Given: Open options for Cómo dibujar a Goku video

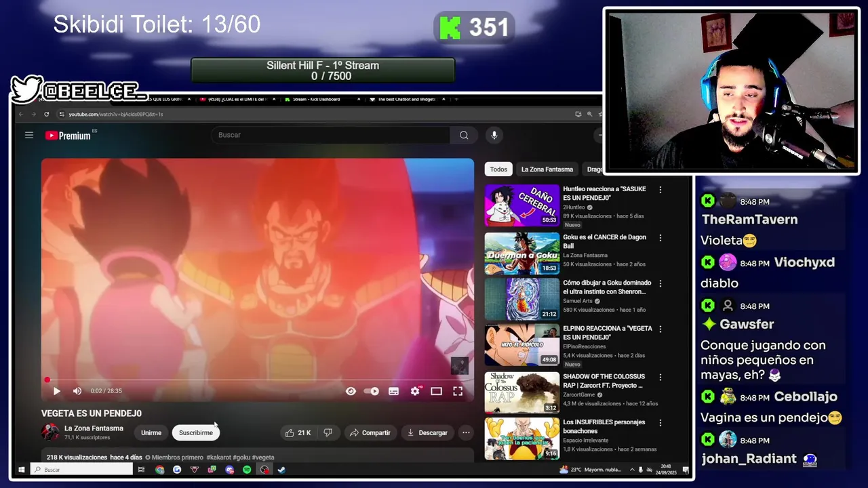Looking at the screenshot, I should tap(660, 283).
